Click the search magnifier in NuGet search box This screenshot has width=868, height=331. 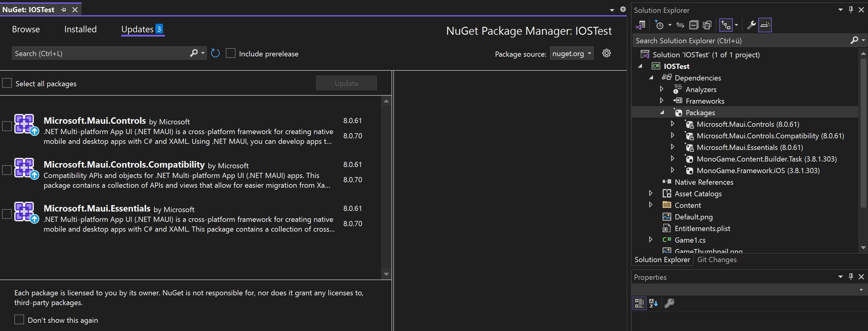point(194,53)
